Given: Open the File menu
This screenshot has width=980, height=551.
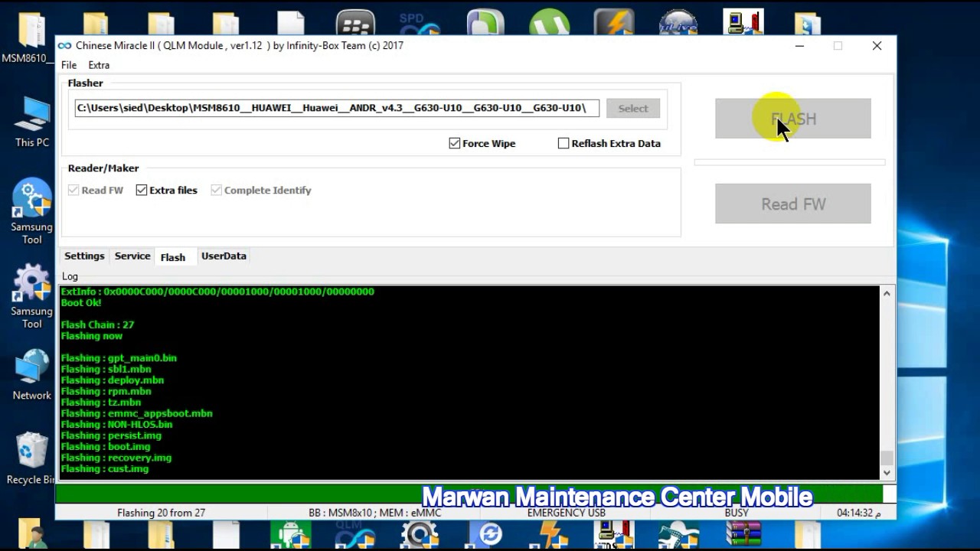Looking at the screenshot, I should (x=69, y=65).
